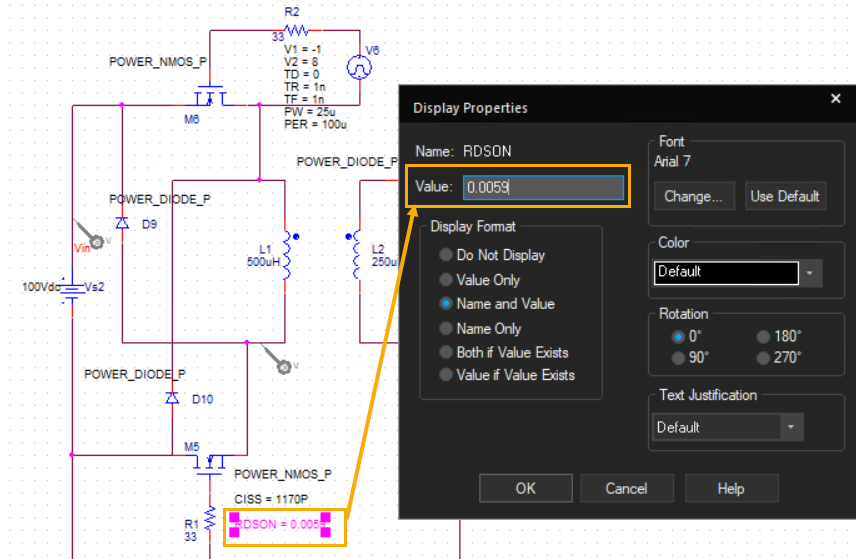Click POWER_NMOS_P label beside M5

(x=283, y=474)
